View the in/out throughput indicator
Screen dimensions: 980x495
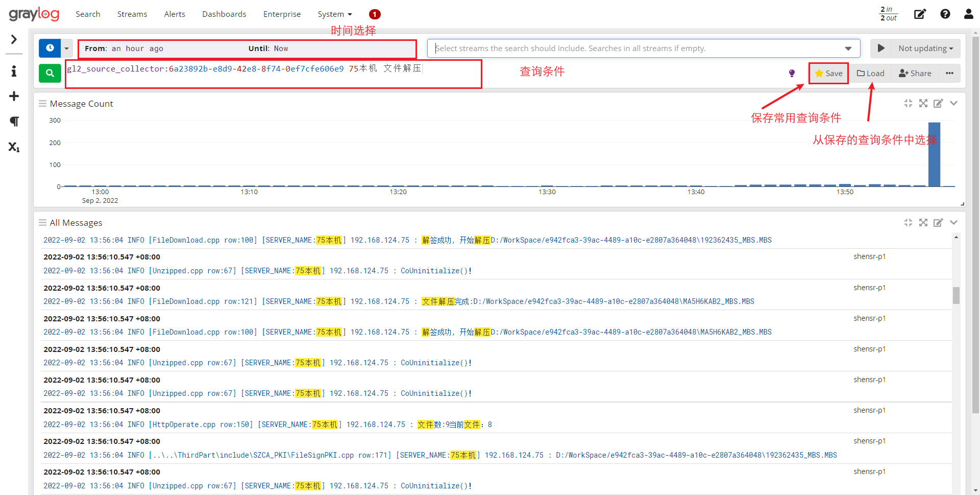coord(889,14)
